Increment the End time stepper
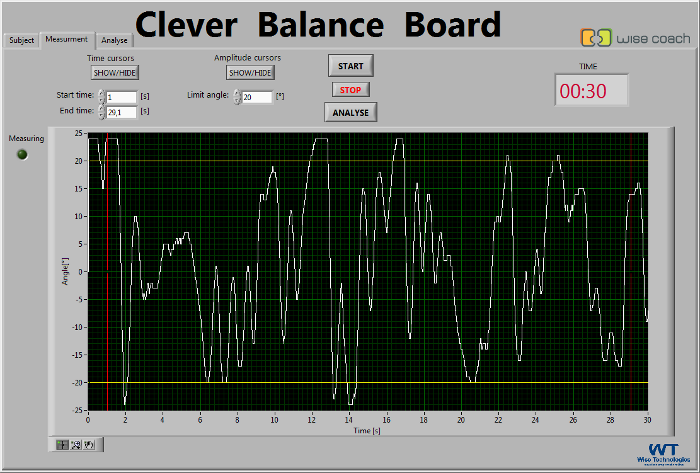Image resolution: width=700 pixels, height=473 pixels. pos(101,108)
